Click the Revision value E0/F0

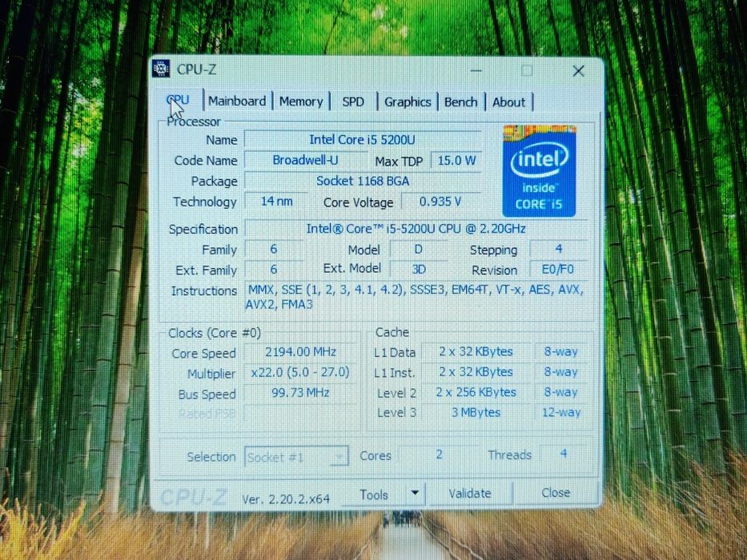[558, 270]
